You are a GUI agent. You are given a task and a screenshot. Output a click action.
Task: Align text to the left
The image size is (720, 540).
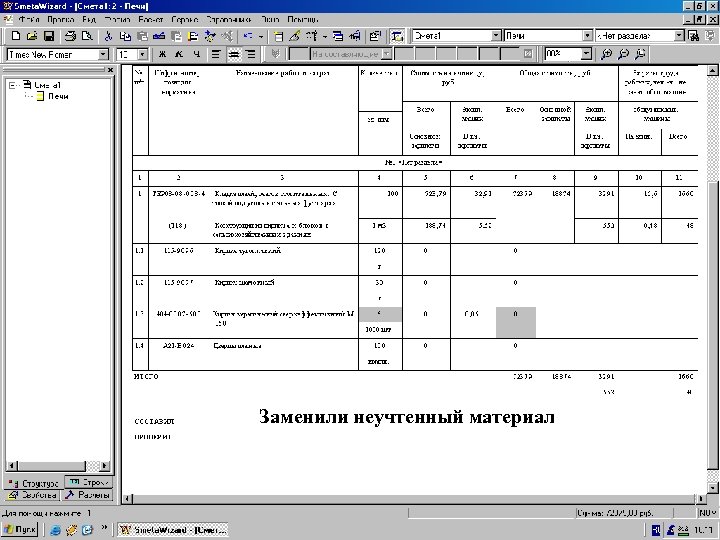pyautogui.click(x=216, y=54)
